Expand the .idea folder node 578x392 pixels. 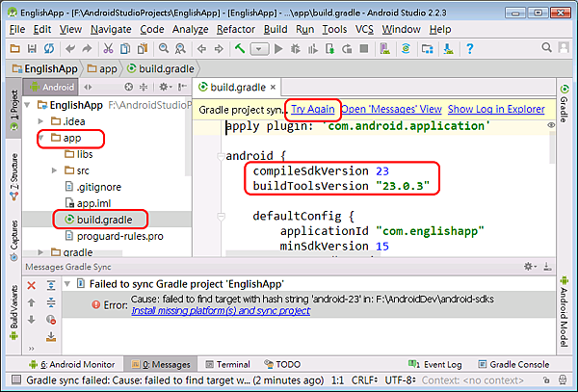40,121
